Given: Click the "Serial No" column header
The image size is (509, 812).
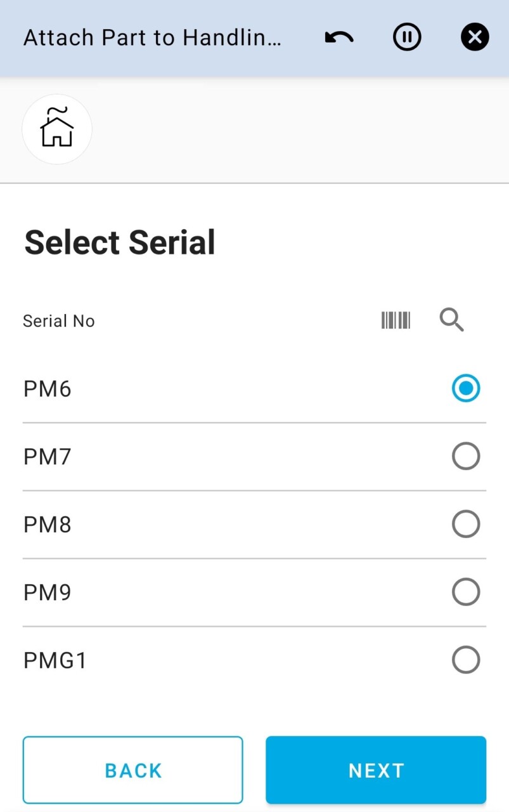Looking at the screenshot, I should [59, 321].
